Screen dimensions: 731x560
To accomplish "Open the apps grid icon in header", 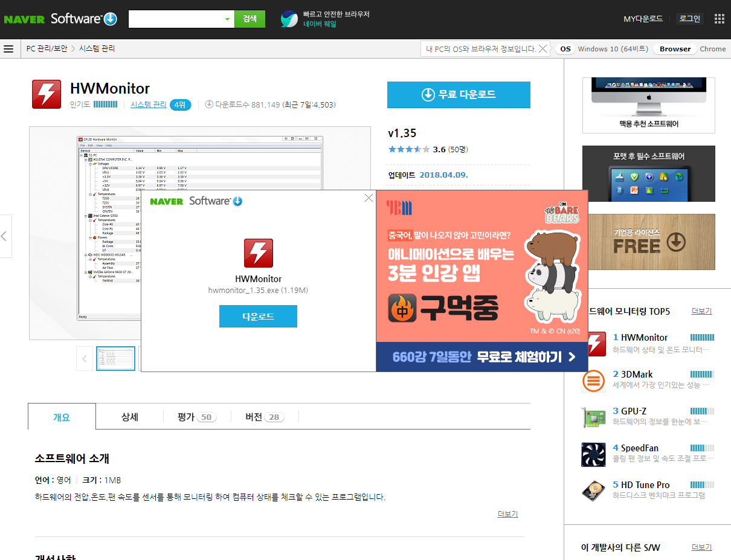I will pyautogui.click(x=719, y=19).
